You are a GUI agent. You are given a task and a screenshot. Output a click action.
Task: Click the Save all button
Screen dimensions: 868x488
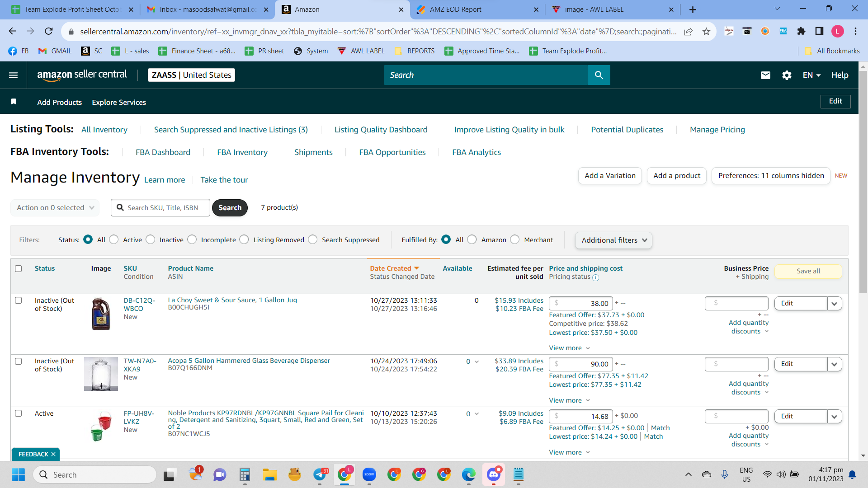click(x=808, y=271)
